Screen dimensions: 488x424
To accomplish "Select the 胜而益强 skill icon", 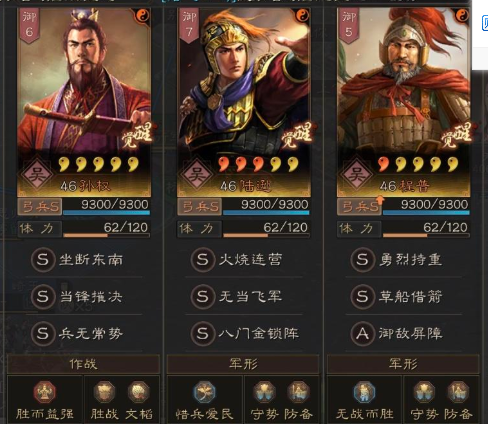I will [44, 392].
